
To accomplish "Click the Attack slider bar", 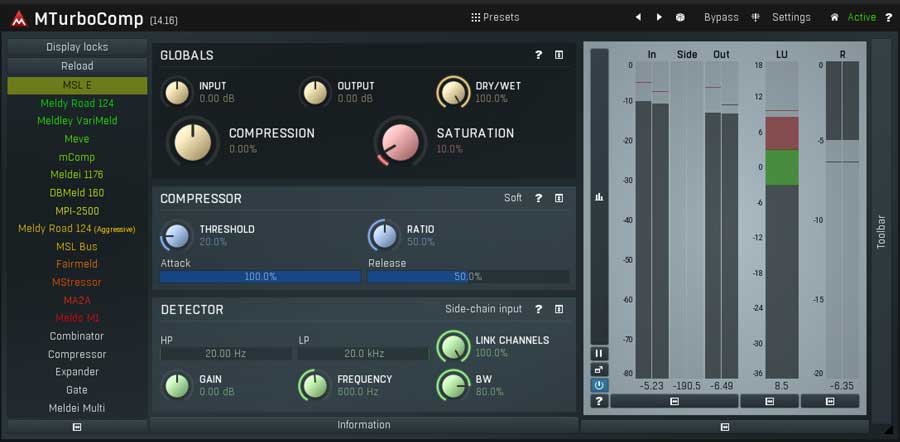I will pos(261,277).
